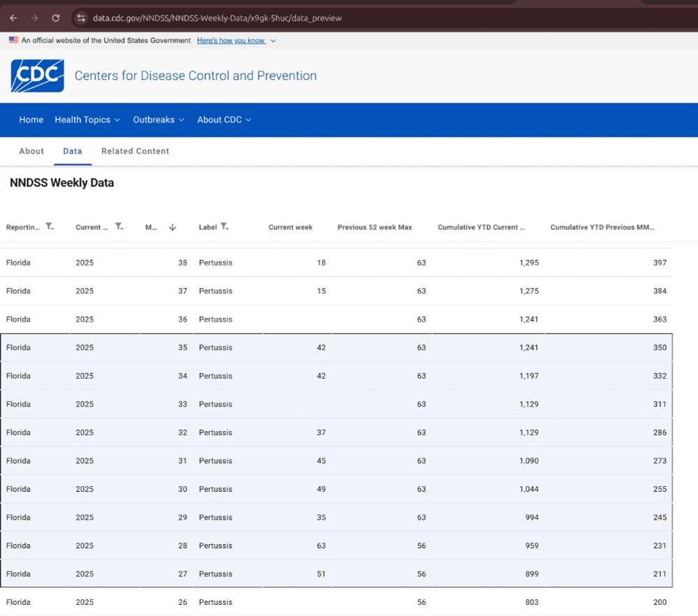Click the NNDSS Weekly Data heading
Screen dimensions: 698x616
pyautogui.click(x=62, y=183)
